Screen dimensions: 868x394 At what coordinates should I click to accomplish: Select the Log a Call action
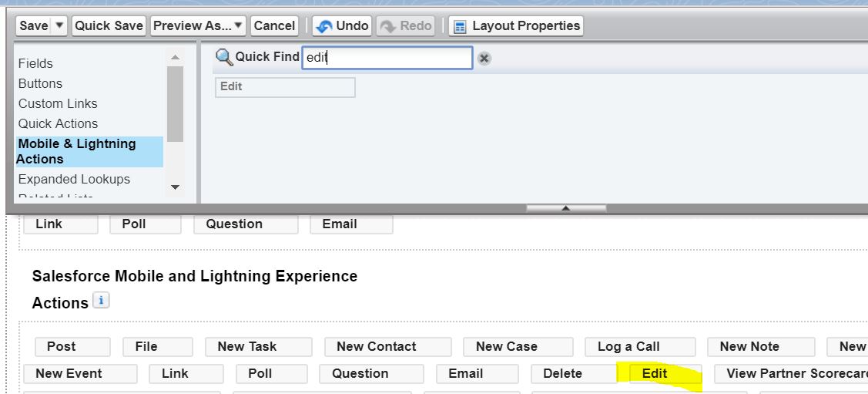[x=628, y=347]
